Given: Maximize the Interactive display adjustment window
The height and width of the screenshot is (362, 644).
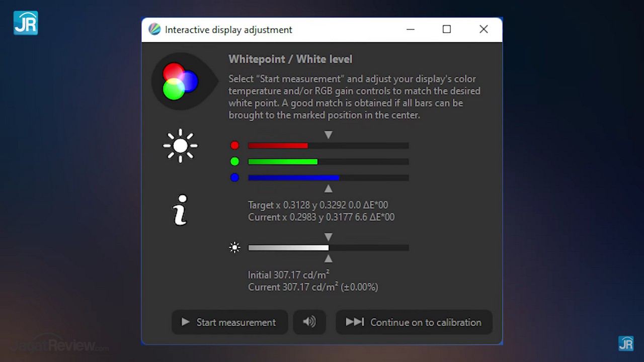Looking at the screenshot, I should tap(446, 29).
